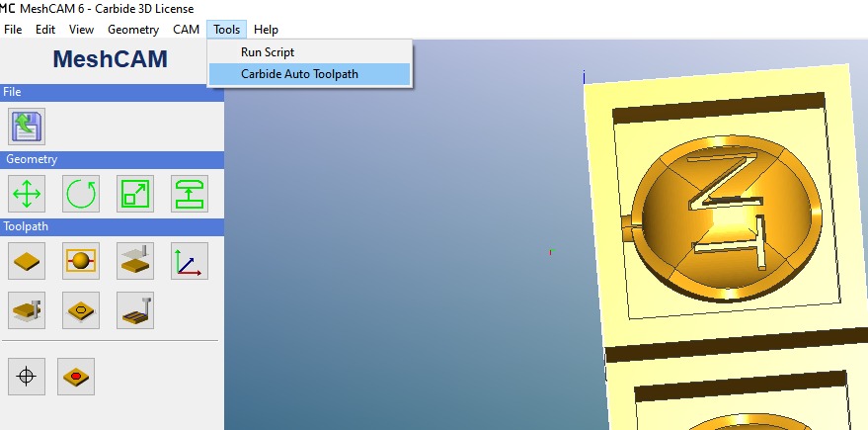Screen dimensions: 868x430
Task: Click the Load File floppy disk icon
Action: coord(27,127)
